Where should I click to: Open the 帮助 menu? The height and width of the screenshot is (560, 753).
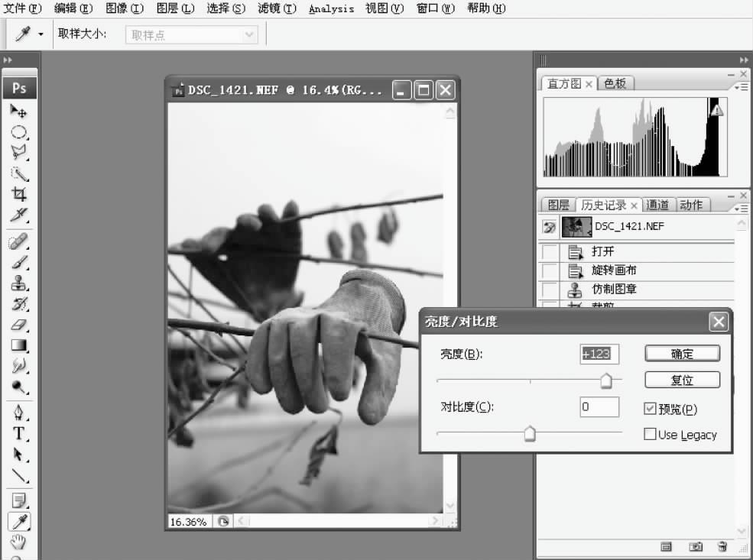click(x=486, y=8)
